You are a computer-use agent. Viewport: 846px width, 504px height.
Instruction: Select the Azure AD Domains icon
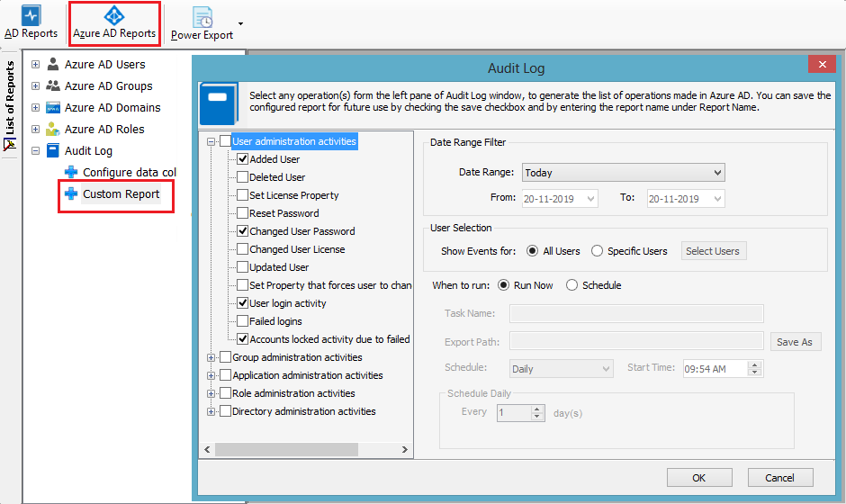[x=53, y=107]
